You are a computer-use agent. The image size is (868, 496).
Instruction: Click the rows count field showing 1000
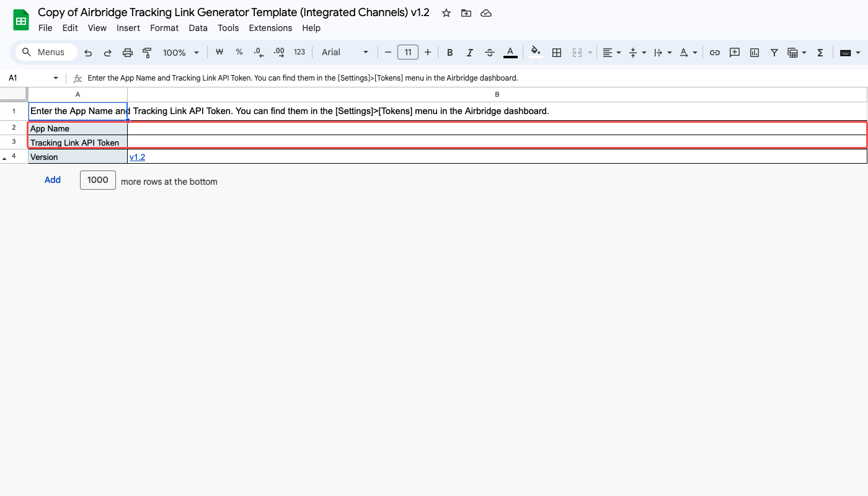coord(98,180)
